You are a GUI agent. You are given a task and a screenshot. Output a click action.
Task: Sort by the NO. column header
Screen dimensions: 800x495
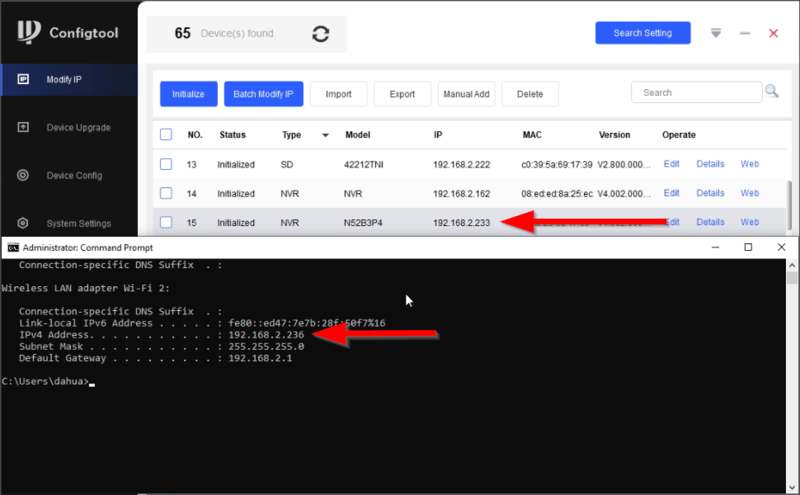[195, 135]
